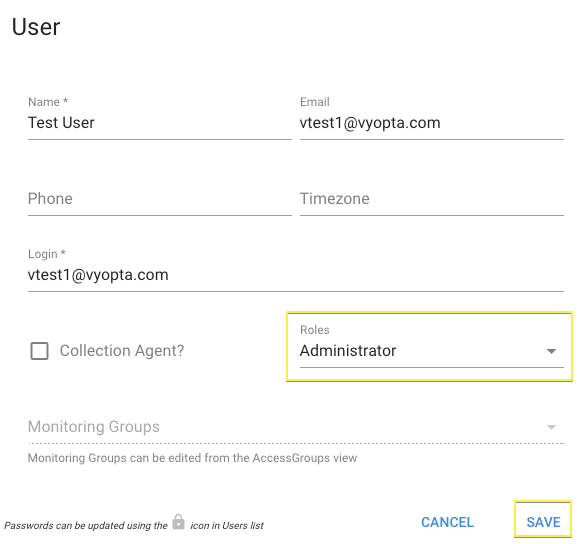Click the disabled Monitoring Groups dropdown

click(296, 427)
